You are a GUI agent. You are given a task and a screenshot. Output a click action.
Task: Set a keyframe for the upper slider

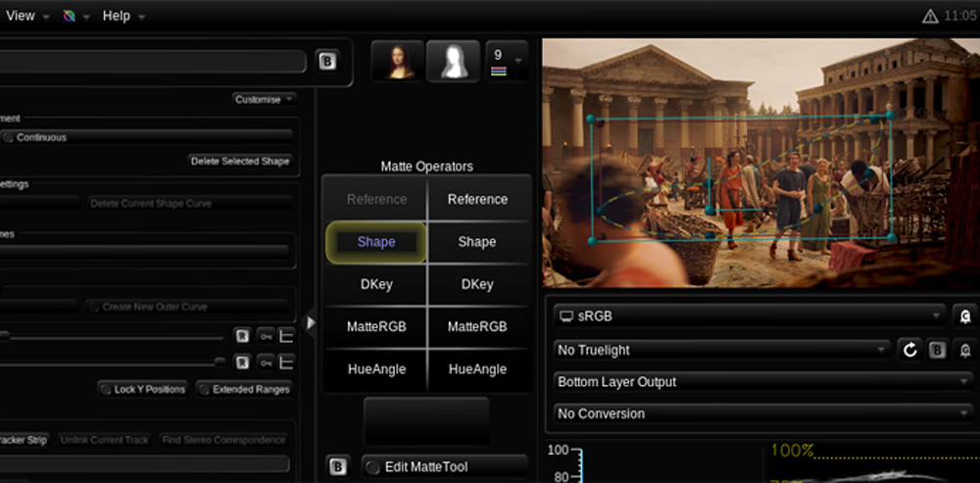coord(267,336)
